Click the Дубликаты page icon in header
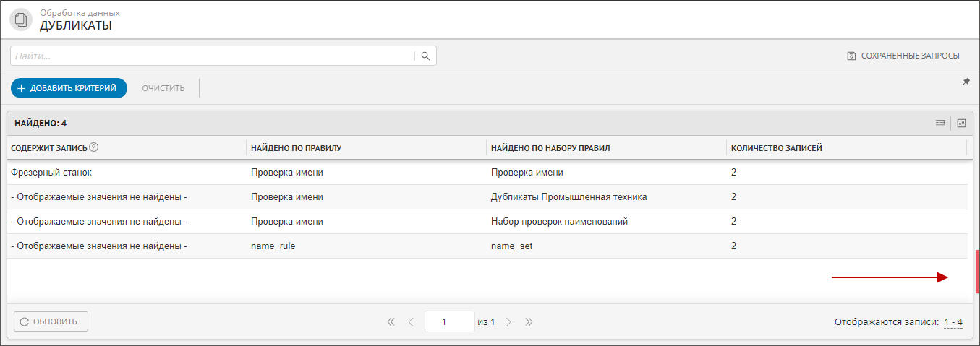 tap(21, 20)
